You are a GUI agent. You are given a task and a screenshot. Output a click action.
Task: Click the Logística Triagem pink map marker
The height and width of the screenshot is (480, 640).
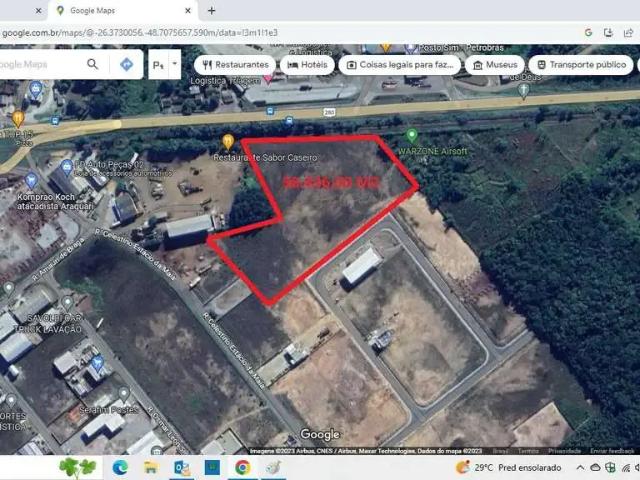coord(268,78)
